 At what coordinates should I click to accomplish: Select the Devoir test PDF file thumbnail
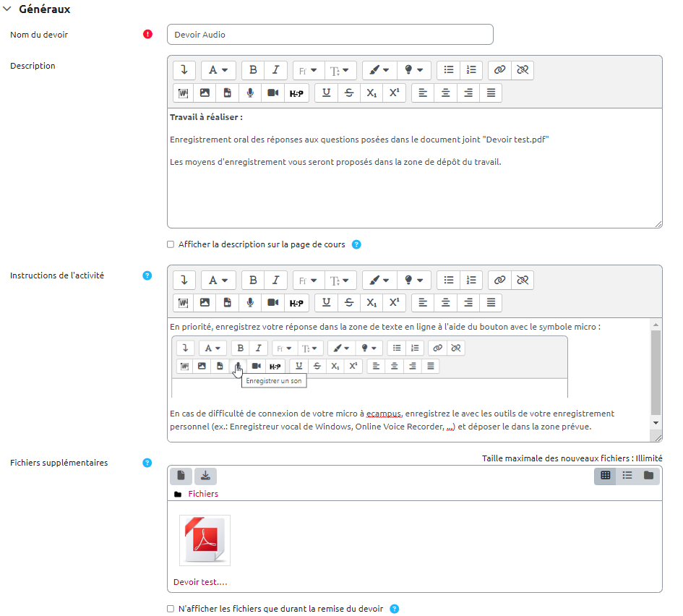coord(205,540)
